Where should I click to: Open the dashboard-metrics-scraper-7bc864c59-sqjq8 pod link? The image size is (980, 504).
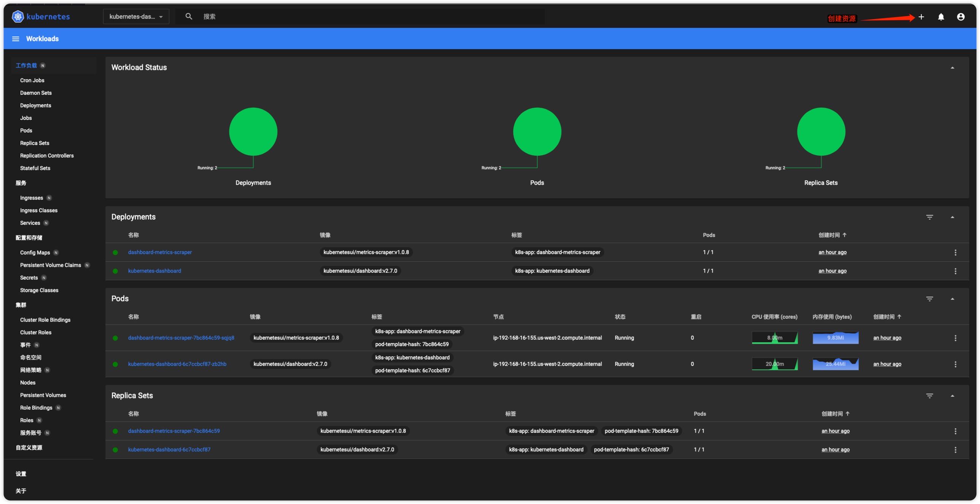coord(181,338)
